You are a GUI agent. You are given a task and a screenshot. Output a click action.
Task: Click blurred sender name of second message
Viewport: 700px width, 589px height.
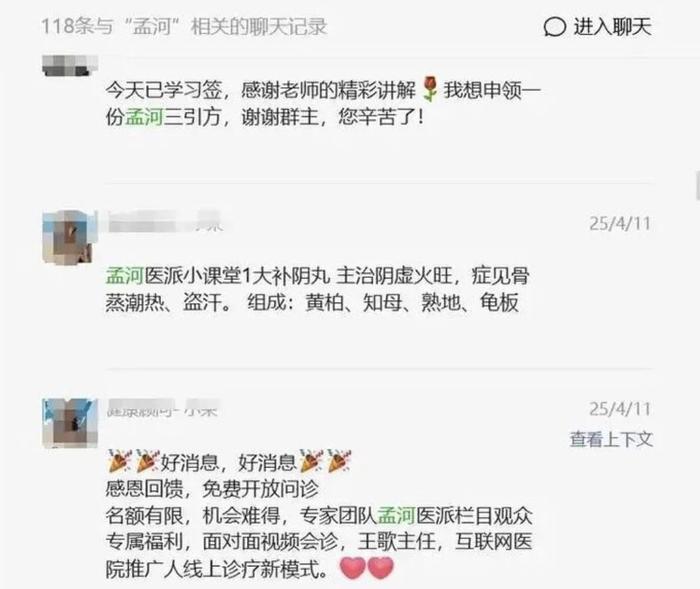pos(165,222)
